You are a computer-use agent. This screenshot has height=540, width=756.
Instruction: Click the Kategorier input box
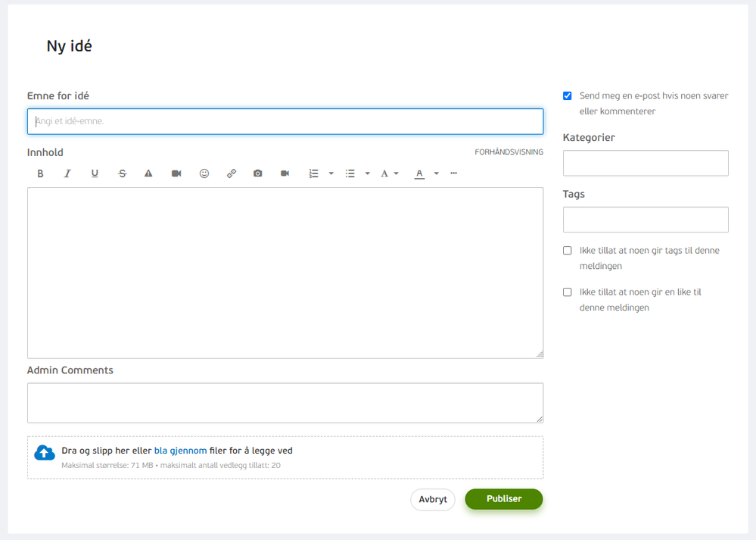pyautogui.click(x=646, y=163)
